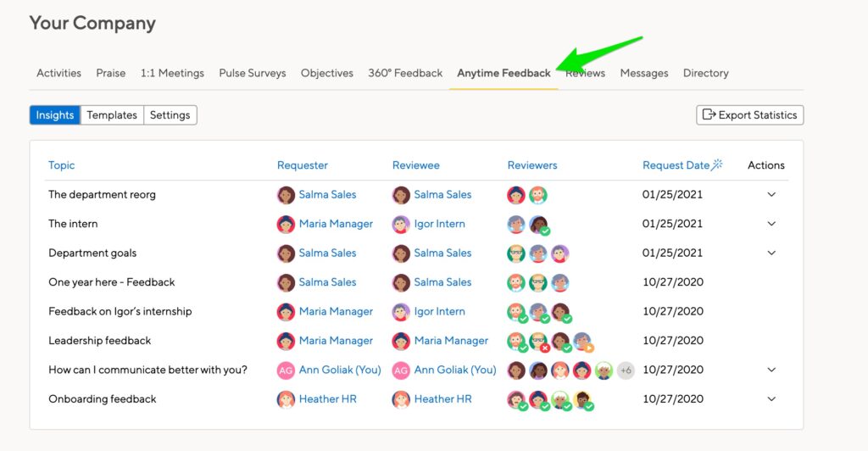Click Maria Manager requester avatar in The intern row

(287, 224)
